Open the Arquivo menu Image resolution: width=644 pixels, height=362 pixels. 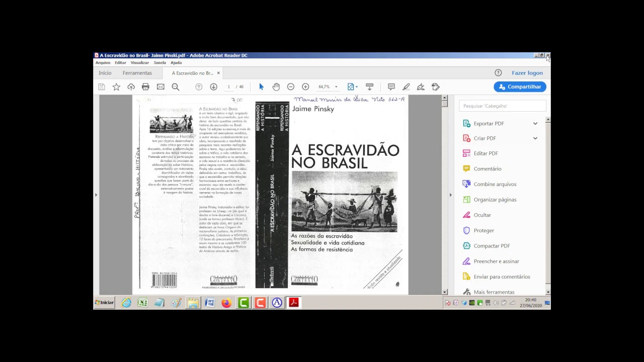[x=103, y=63]
